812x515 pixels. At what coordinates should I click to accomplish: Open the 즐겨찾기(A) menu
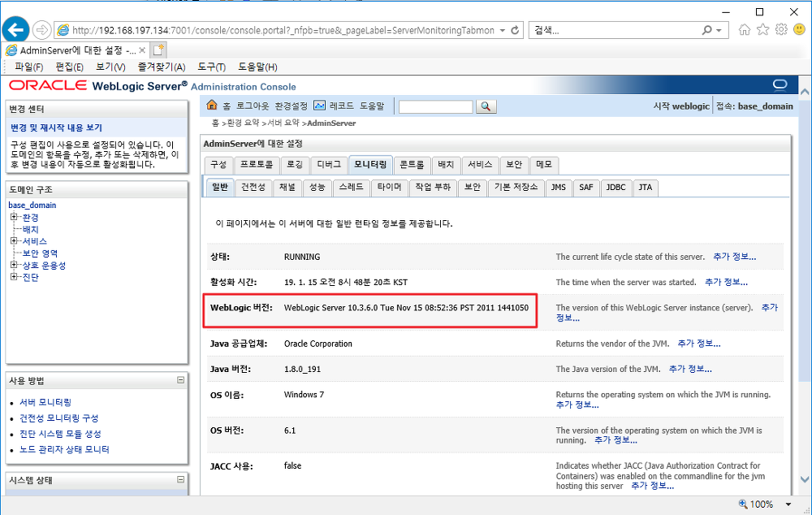[161, 67]
